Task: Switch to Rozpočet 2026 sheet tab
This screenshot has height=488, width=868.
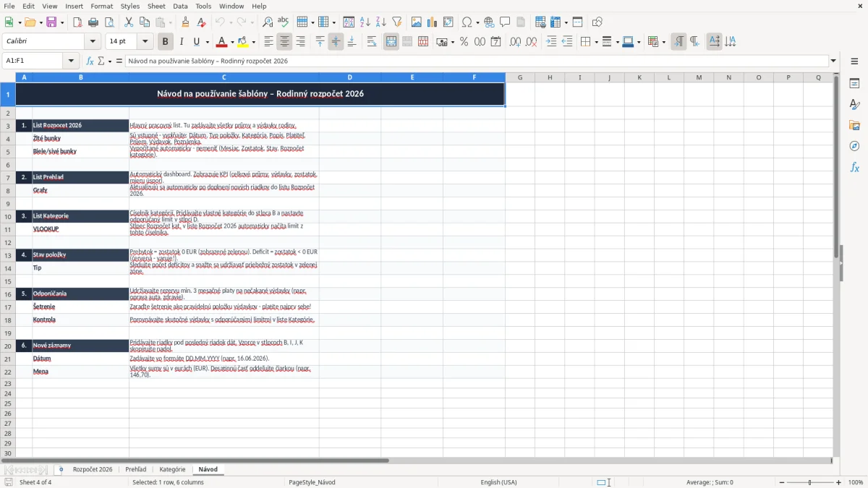Action: (93, 469)
